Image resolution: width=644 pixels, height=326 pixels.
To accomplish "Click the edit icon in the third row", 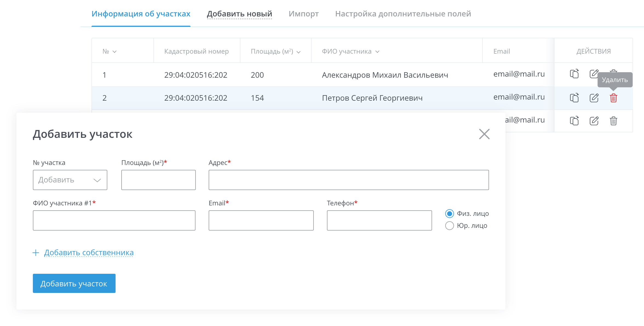I will click(x=594, y=121).
